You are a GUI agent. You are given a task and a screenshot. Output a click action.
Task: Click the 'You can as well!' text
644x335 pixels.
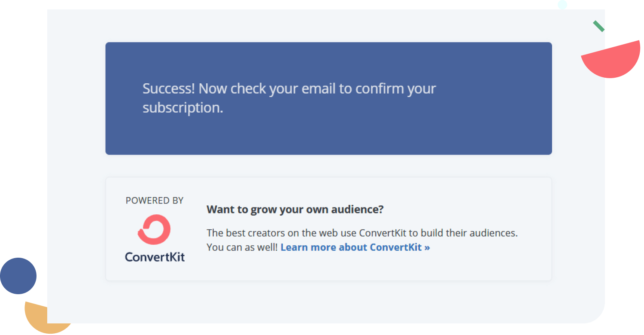242,247
